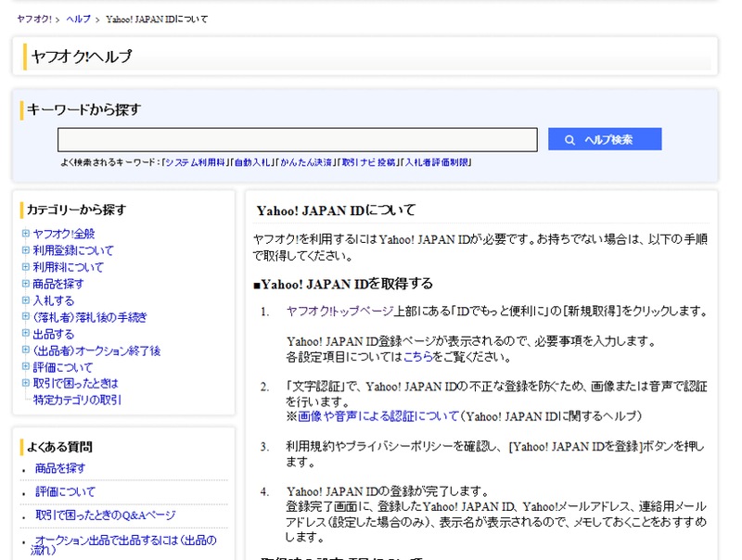Viewport: 742px width, 560px height.
Task: Click the Yahoo! JAPAN IDについて article heading
Action: coord(336,210)
